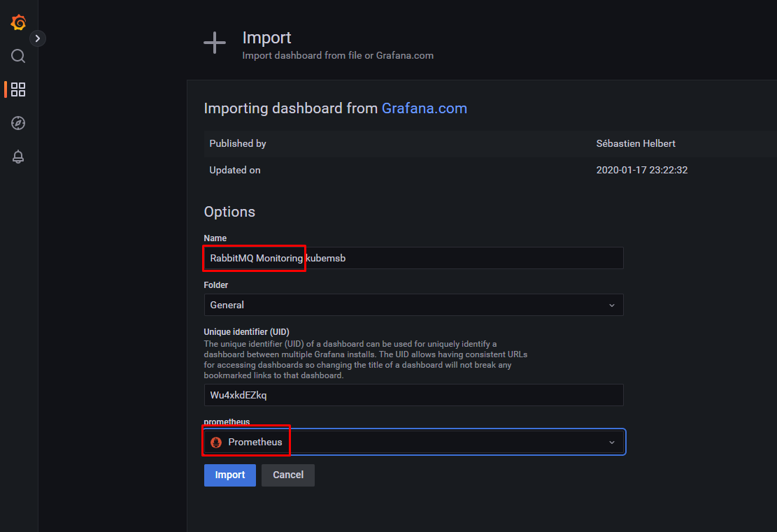Viewport: 777px width, 532px height.
Task: Click the Unique identifier (UID) label
Action: point(246,332)
